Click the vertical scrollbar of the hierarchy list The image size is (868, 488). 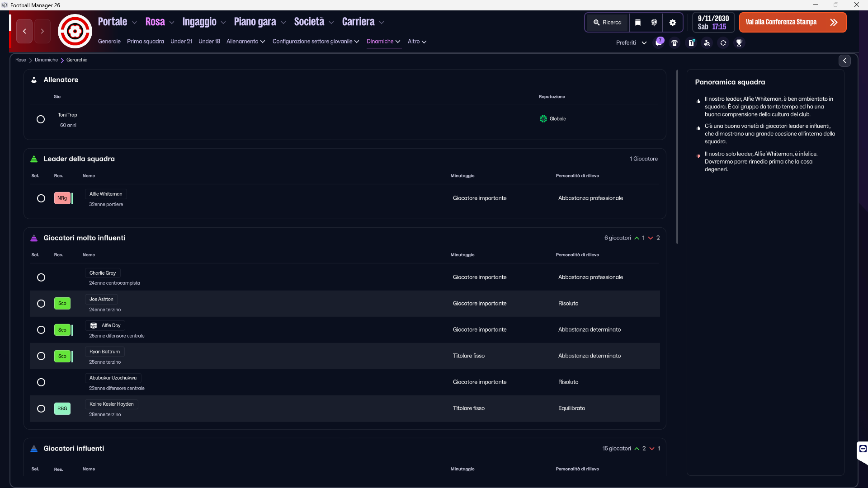(x=677, y=158)
